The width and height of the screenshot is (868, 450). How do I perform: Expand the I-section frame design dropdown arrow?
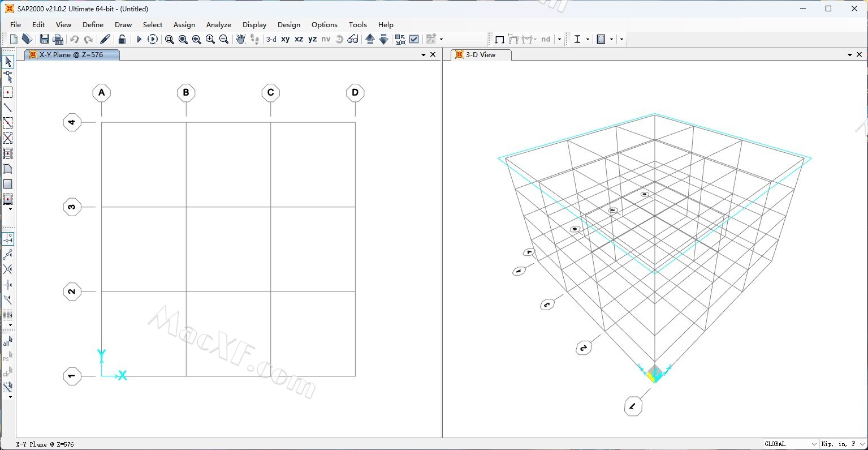pos(588,39)
